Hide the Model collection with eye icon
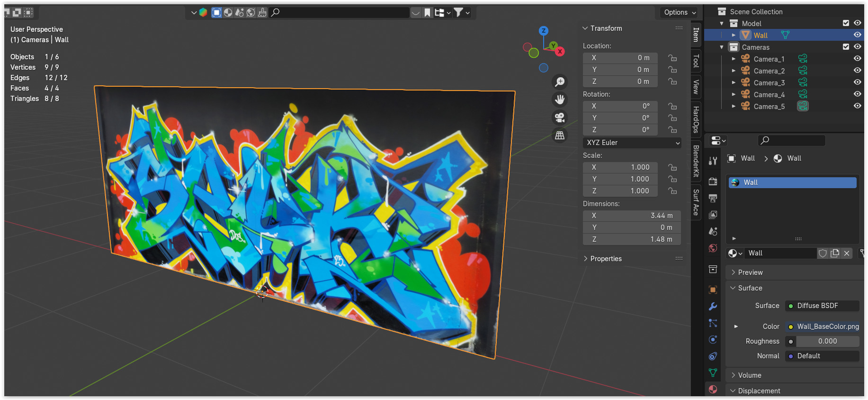This screenshot has height=400, width=868. (857, 23)
